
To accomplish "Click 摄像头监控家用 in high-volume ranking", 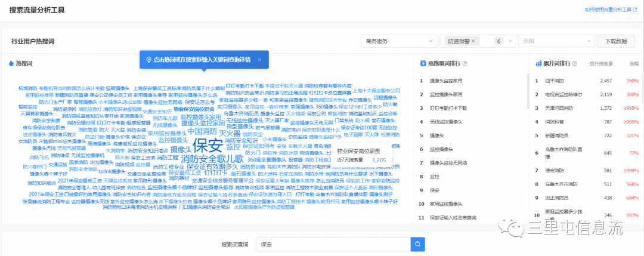I will click(x=446, y=81).
